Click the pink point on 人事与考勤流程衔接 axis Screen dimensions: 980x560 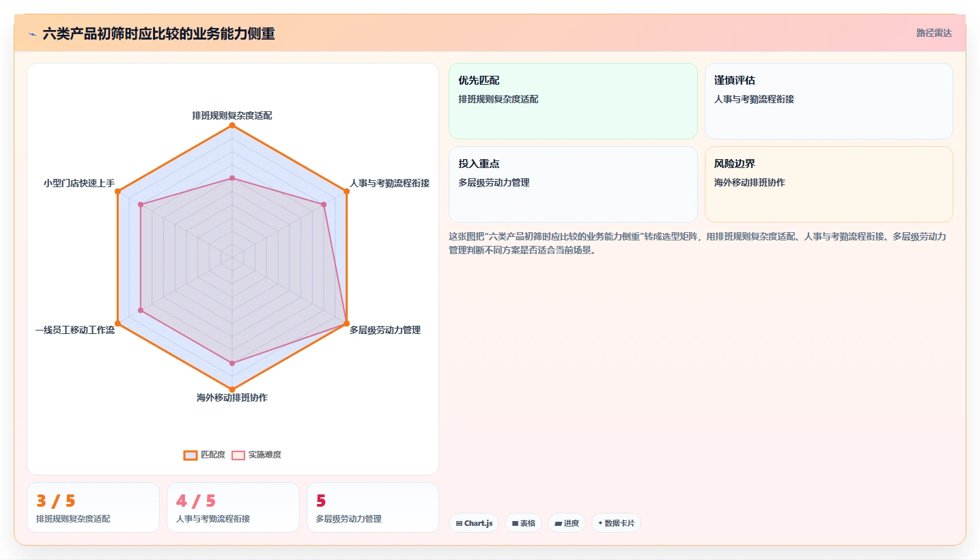tap(324, 204)
